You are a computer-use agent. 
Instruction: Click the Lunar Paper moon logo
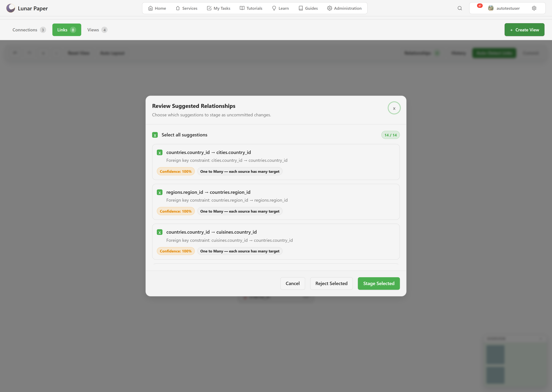coord(11,8)
